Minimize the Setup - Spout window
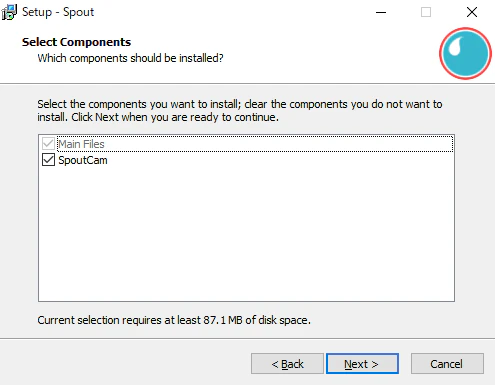This screenshot has height=386, width=496. (x=381, y=13)
